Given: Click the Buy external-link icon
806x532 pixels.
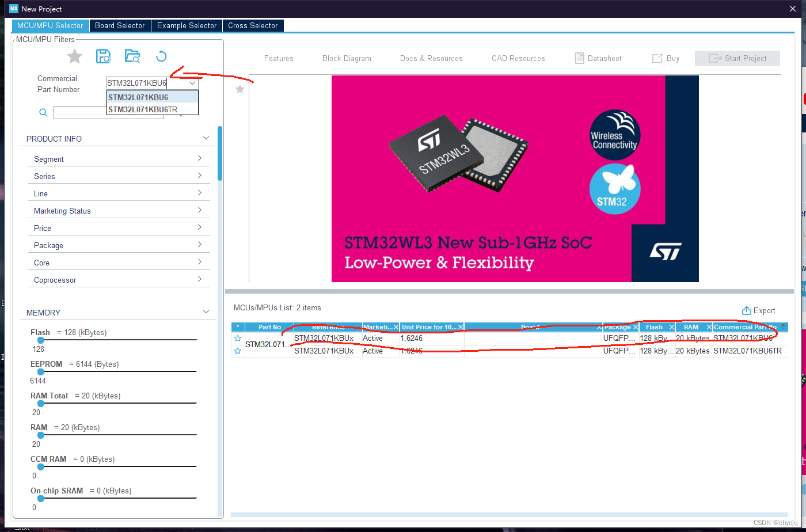Looking at the screenshot, I should tap(657, 58).
